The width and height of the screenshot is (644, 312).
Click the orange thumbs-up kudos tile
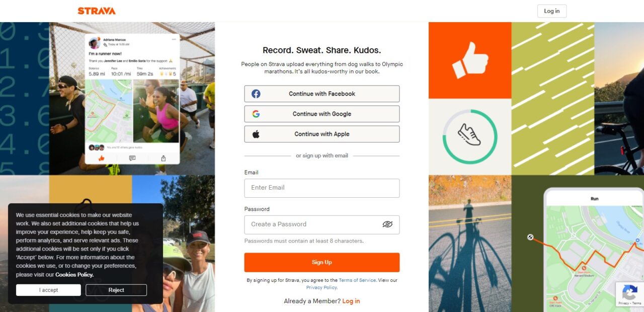pyautogui.click(x=470, y=60)
